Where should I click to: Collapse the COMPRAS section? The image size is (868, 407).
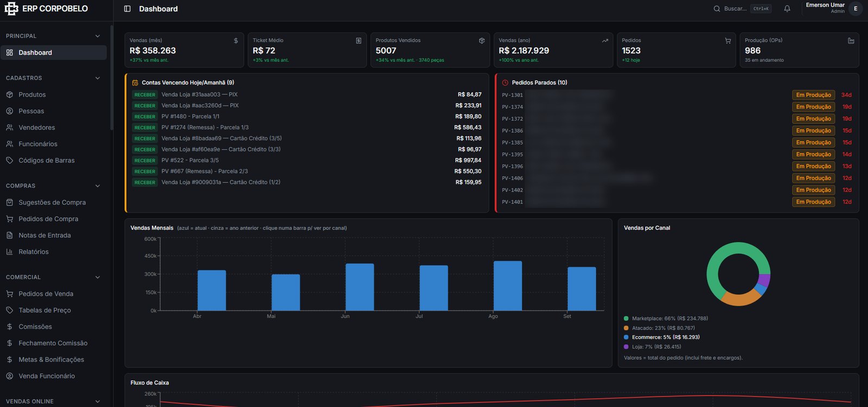[98, 186]
